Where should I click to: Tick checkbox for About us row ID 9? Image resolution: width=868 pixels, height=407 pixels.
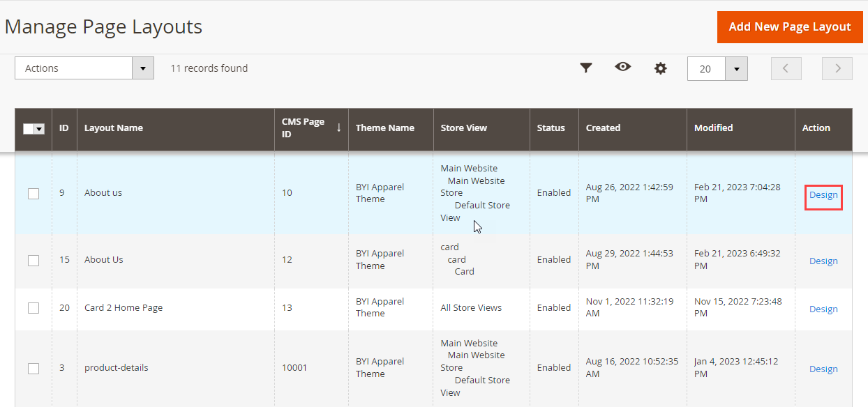click(x=33, y=194)
